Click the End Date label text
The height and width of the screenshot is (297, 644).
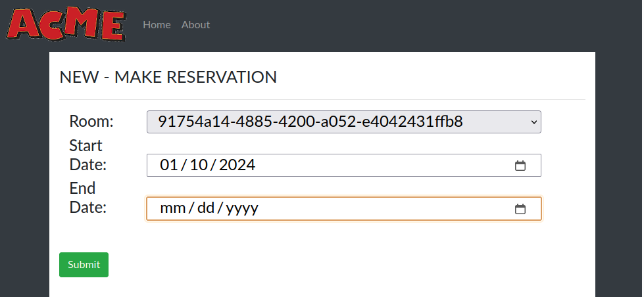tap(87, 198)
